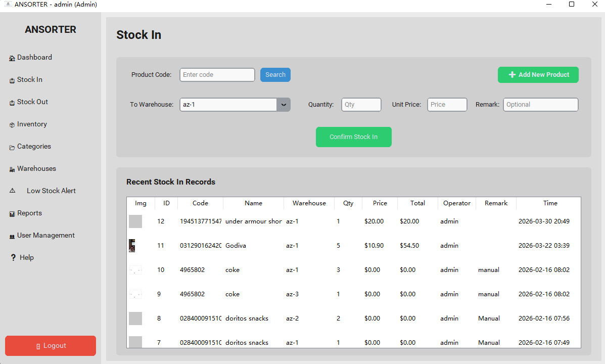Click the Warehouse column header
The height and width of the screenshot is (364, 605).
pyautogui.click(x=309, y=203)
